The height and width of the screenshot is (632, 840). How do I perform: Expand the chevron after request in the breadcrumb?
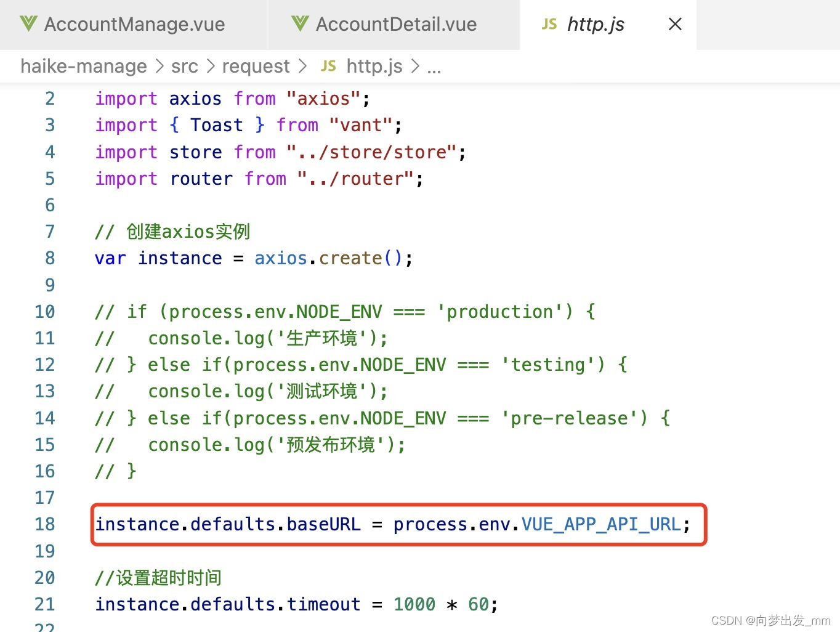[x=302, y=66]
